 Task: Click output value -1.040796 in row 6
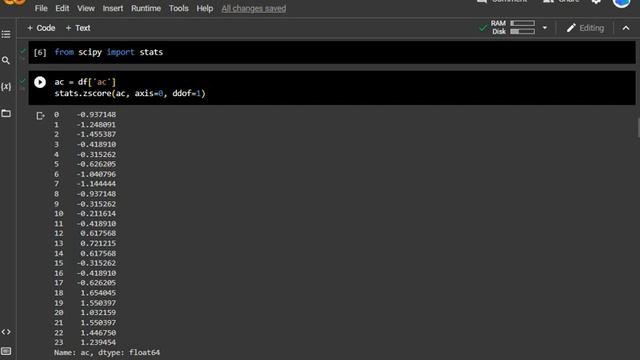click(96, 174)
